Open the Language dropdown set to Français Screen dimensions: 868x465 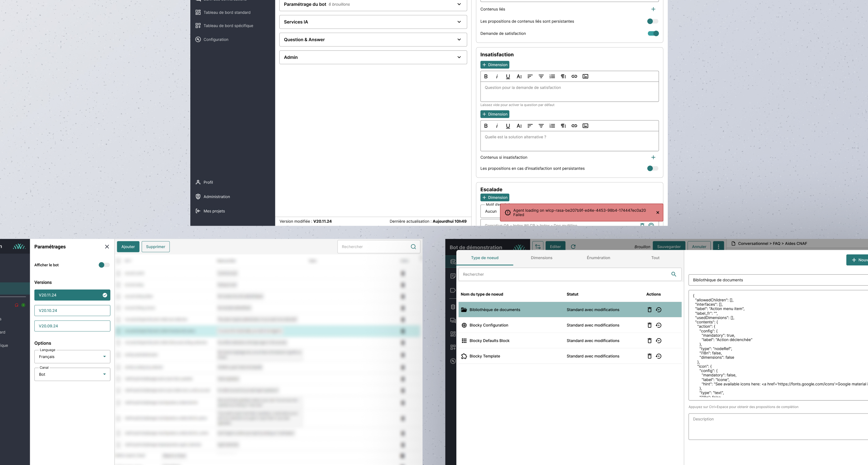click(72, 356)
